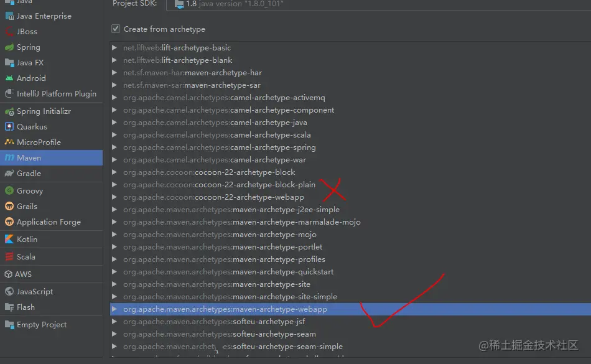Select camel-archetype-component archetype
This screenshot has width=591, height=364.
click(x=228, y=110)
